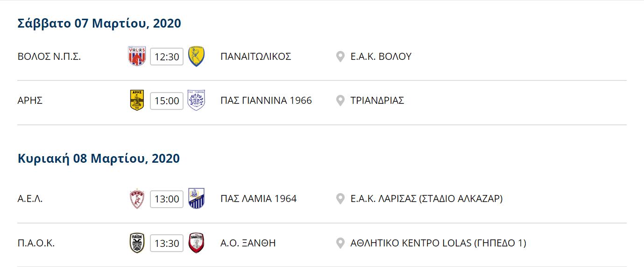Open the 12:30 match time box
This screenshot has height=267, width=644.
(x=167, y=57)
